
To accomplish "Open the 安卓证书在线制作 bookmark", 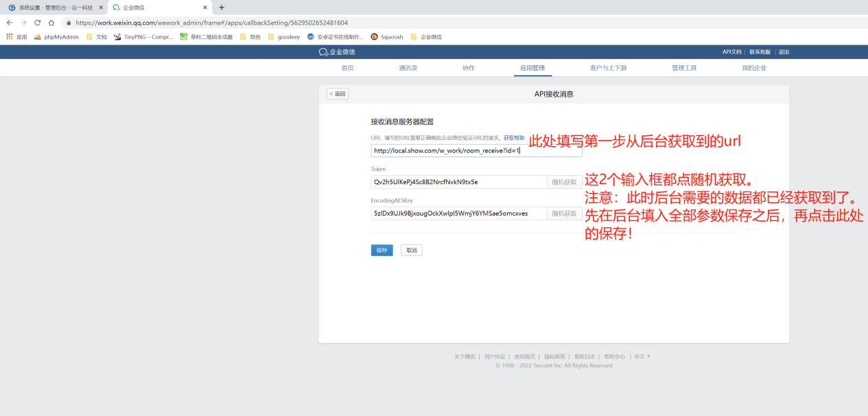I will tap(336, 36).
